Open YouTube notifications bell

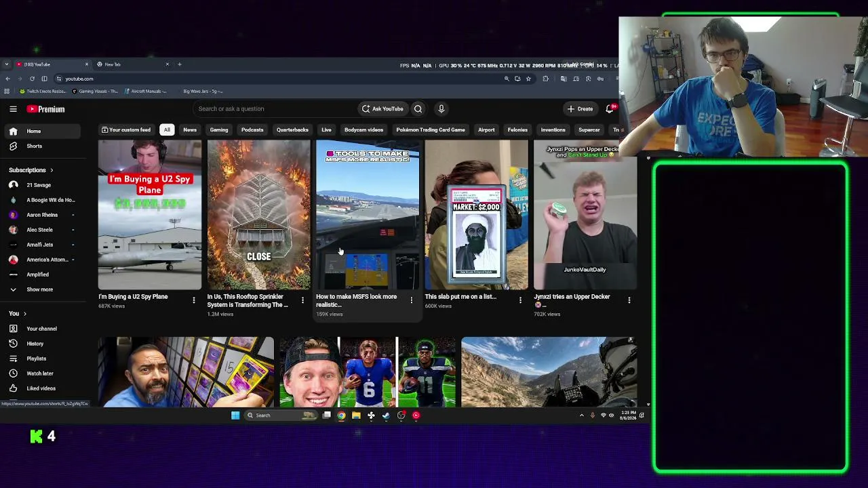(610, 108)
